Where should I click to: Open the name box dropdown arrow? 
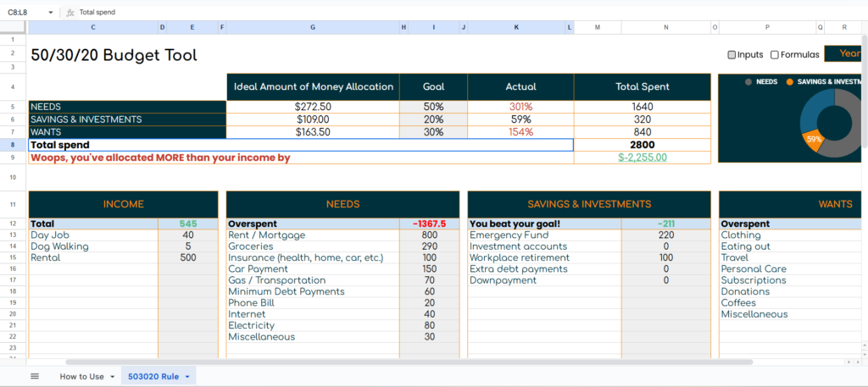[x=50, y=12]
